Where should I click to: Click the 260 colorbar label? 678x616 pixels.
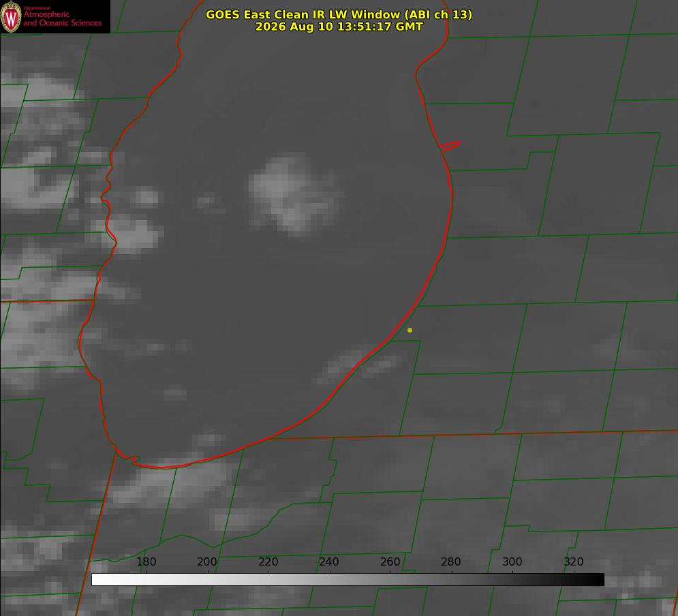390,561
